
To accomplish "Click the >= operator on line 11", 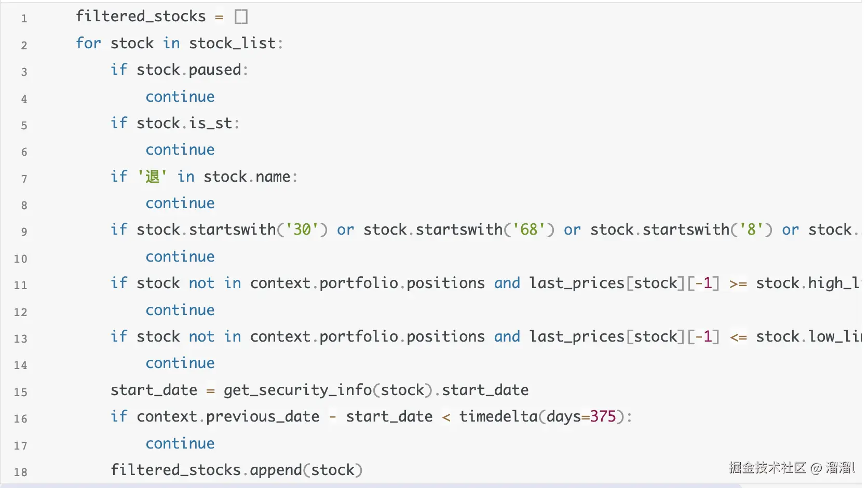I will [738, 283].
